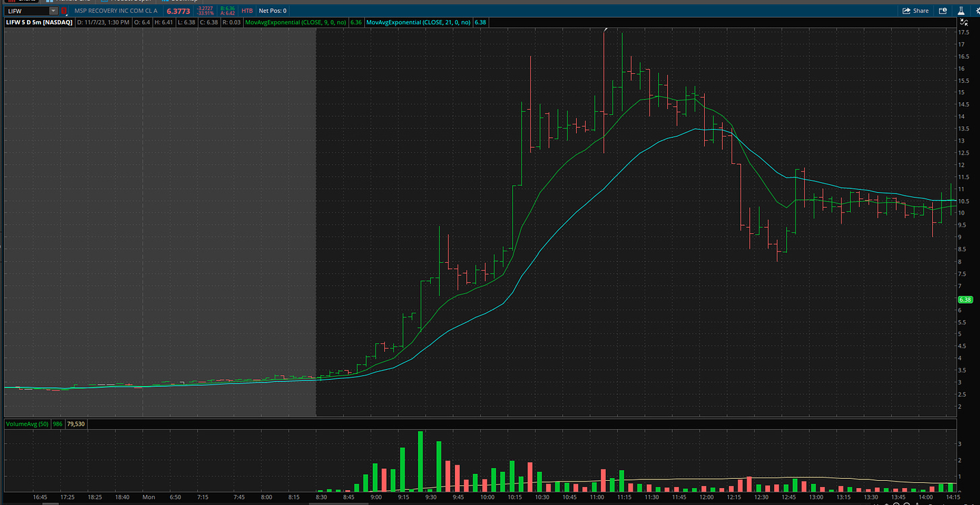Click the Share button
Screen dimensions: 980x505
click(x=915, y=11)
